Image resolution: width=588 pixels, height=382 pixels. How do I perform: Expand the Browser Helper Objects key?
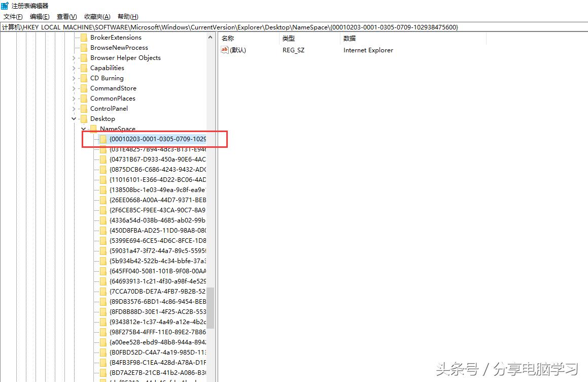click(74, 57)
